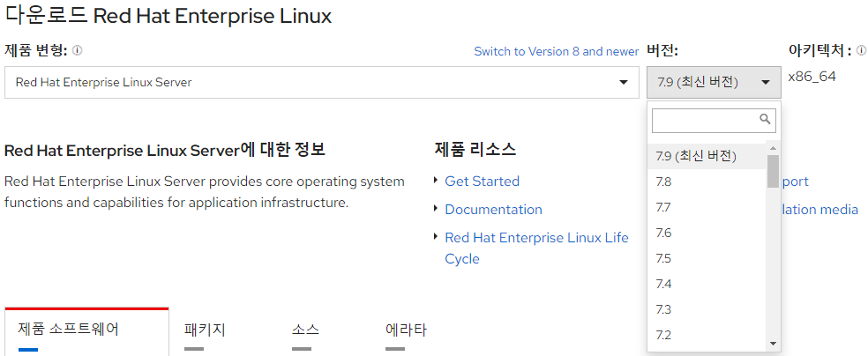Switch to the 에라타 tab

point(406,331)
